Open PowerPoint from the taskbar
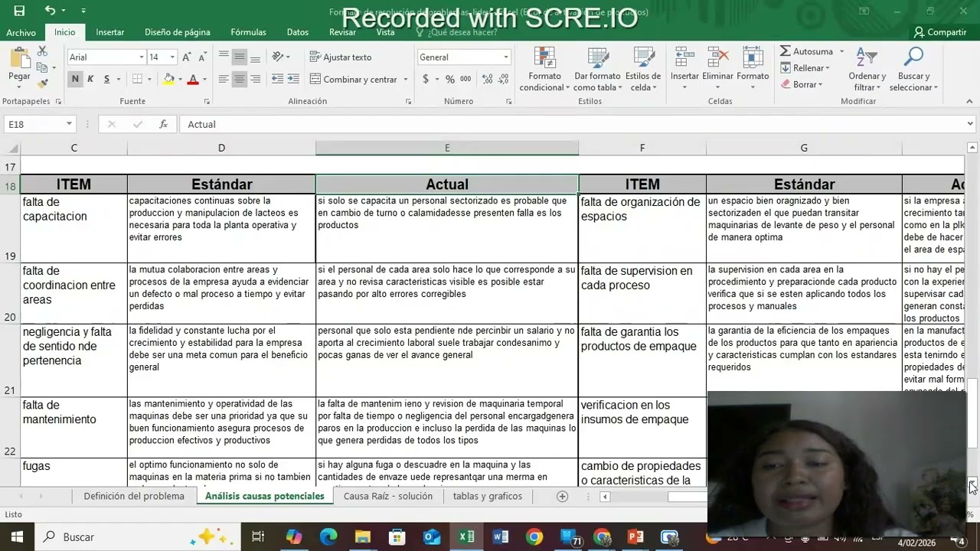 pos(635,537)
